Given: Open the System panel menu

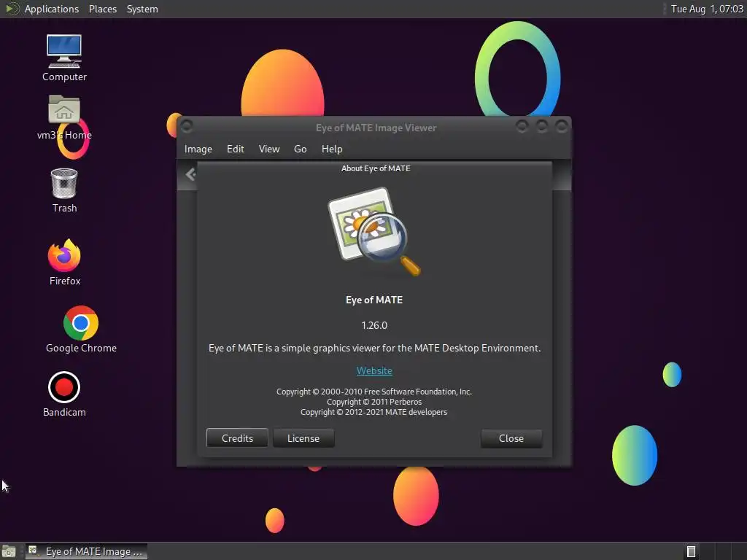Looking at the screenshot, I should (142, 9).
